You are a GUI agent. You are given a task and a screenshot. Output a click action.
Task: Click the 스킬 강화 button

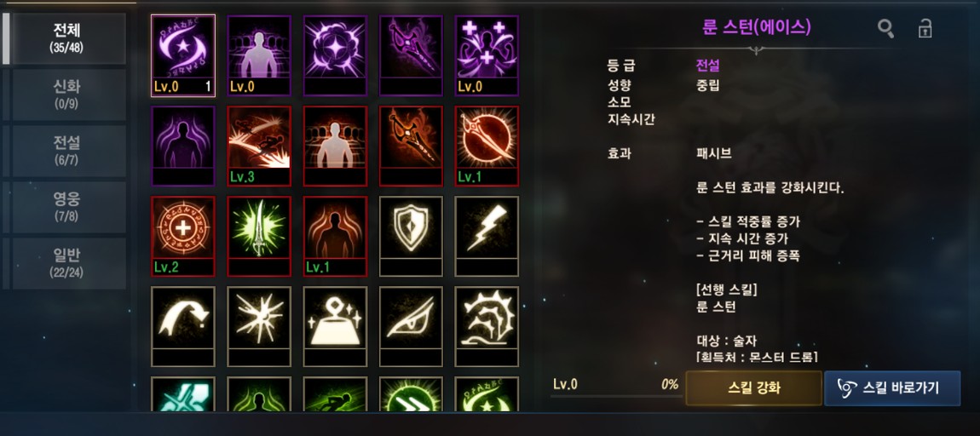[754, 388]
